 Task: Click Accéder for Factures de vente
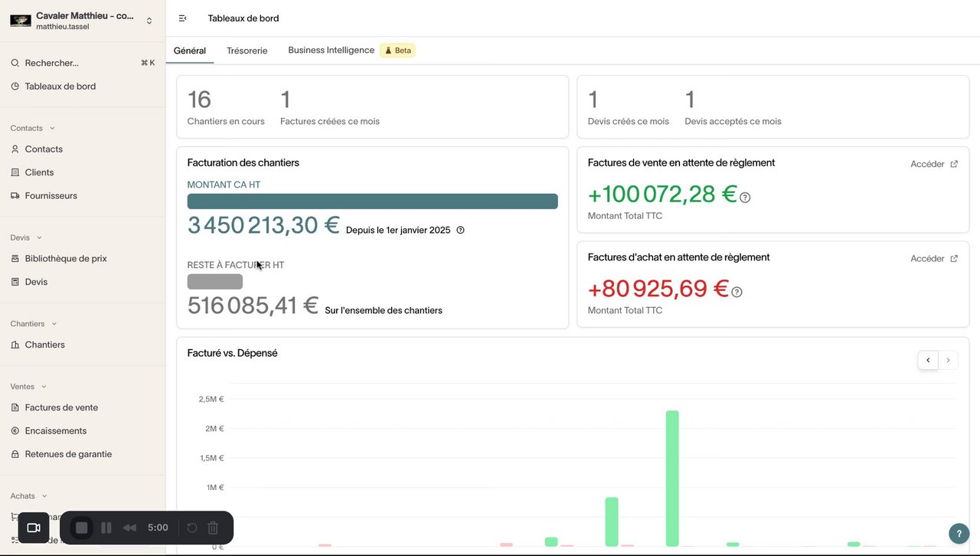click(x=933, y=164)
